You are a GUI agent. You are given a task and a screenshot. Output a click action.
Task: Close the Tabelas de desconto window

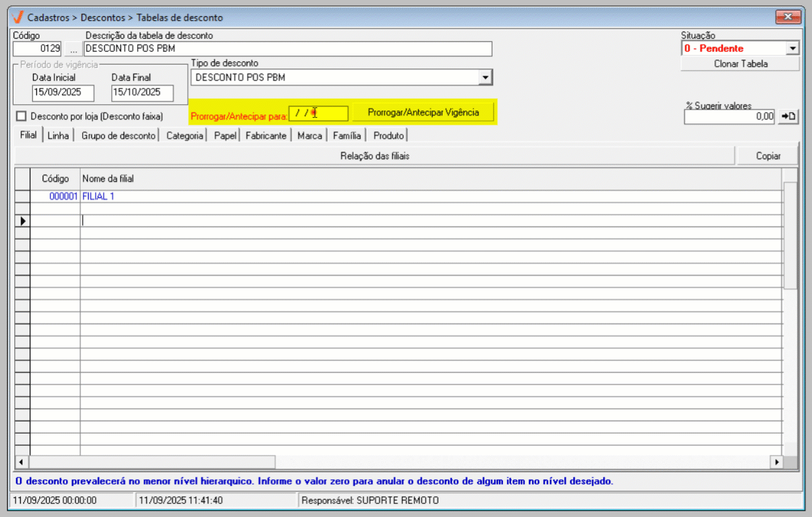pyautogui.click(x=787, y=17)
